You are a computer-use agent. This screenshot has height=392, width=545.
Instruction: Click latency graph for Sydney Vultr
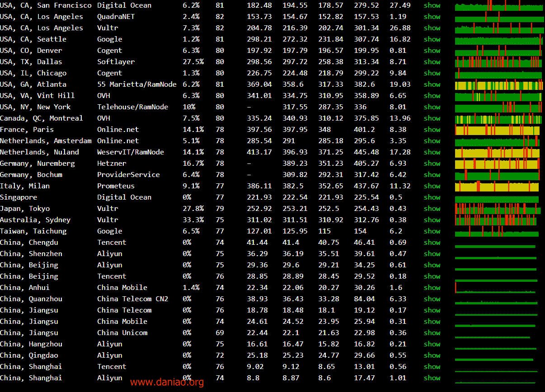click(x=496, y=220)
